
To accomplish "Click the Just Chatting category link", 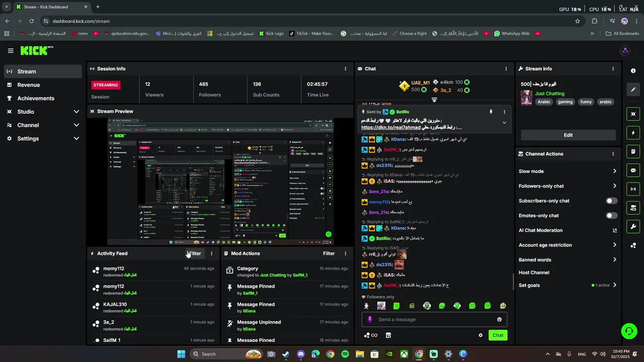I will tap(549, 94).
